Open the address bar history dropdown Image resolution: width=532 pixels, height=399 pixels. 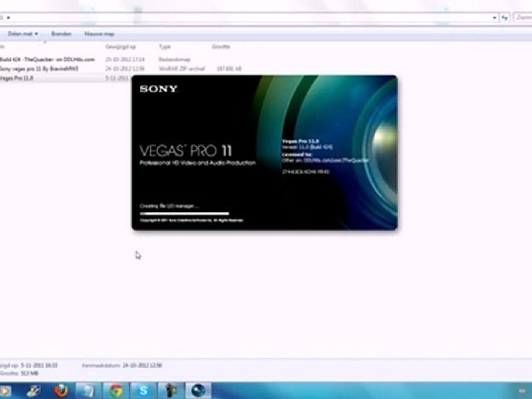click(x=494, y=17)
